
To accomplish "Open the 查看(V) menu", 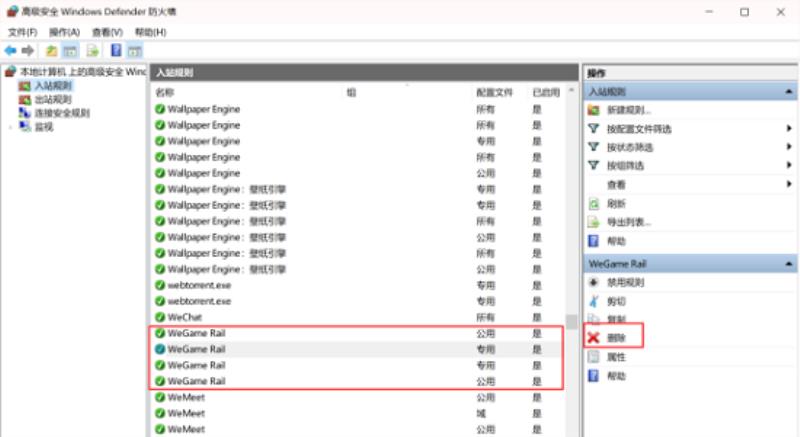I will (x=107, y=32).
